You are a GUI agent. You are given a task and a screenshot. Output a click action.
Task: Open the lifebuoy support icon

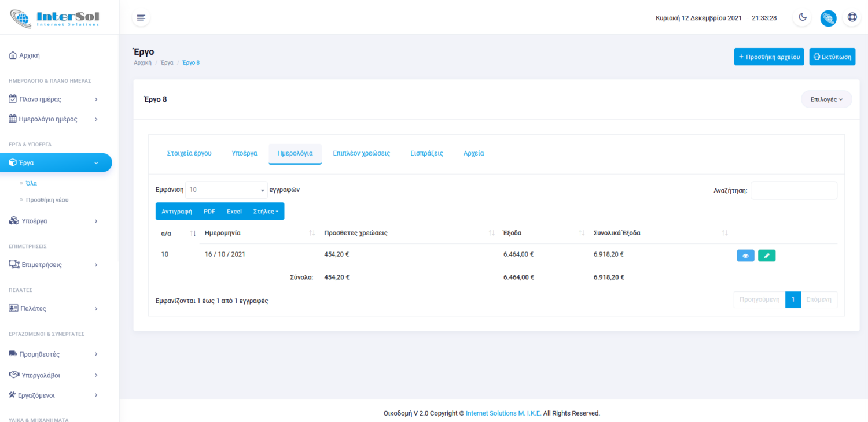852,18
